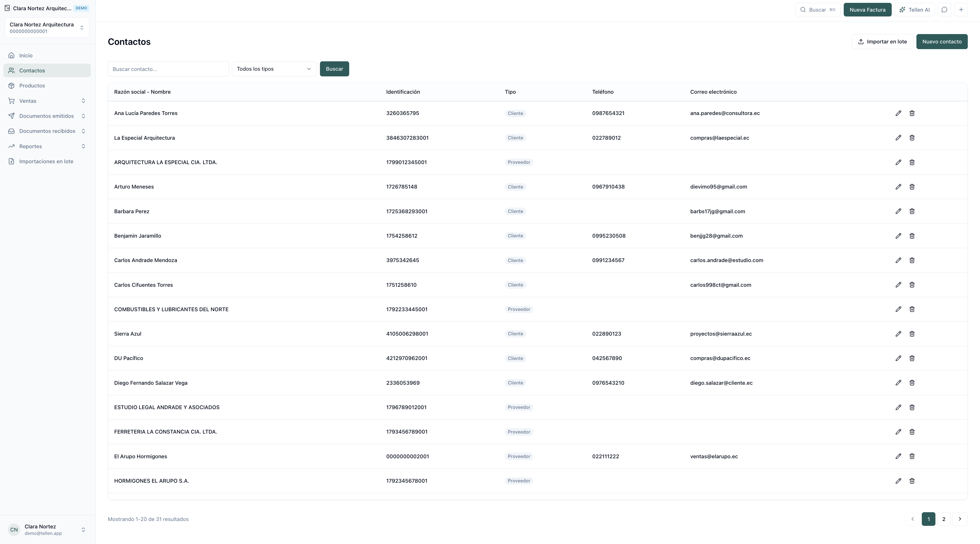Delete La Especial Arquitectura trash icon
The width and height of the screenshot is (980, 544).
[912, 138]
